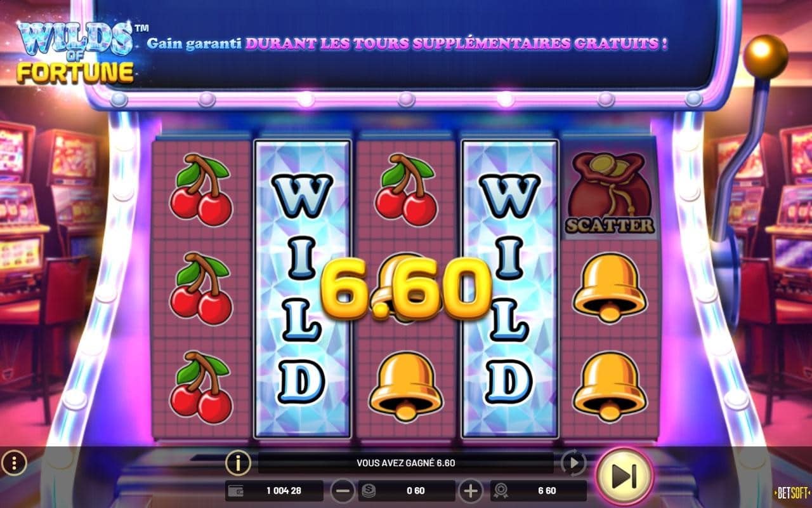Viewport: 812px width, 508px height.
Task: Click the spin skip button
Action: 624,477
